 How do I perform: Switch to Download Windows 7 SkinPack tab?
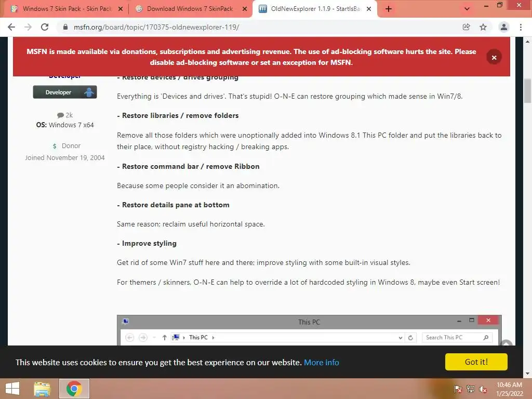click(190, 9)
